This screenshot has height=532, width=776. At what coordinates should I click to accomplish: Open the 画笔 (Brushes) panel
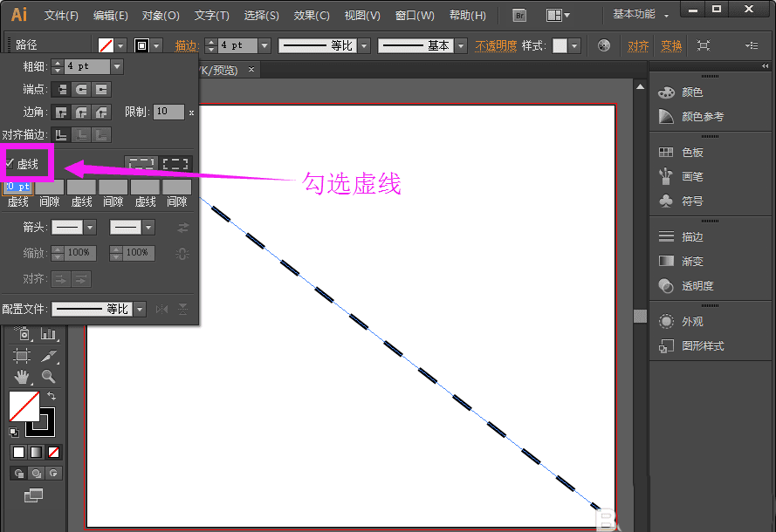coord(682,176)
